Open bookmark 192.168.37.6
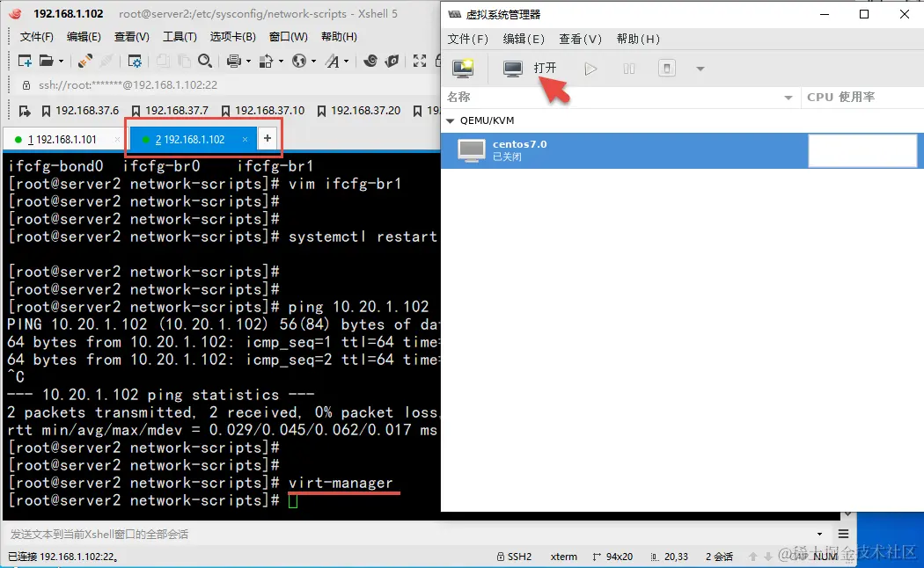 [80, 111]
